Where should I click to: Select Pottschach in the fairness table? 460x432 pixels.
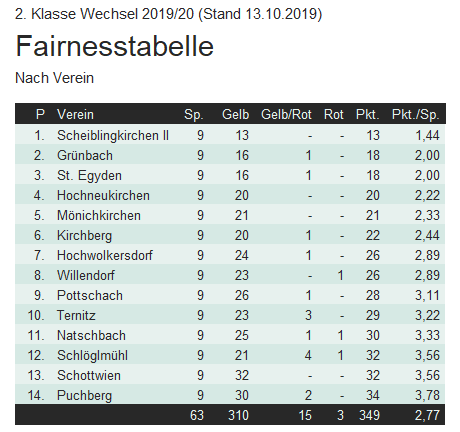(x=90, y=295)
